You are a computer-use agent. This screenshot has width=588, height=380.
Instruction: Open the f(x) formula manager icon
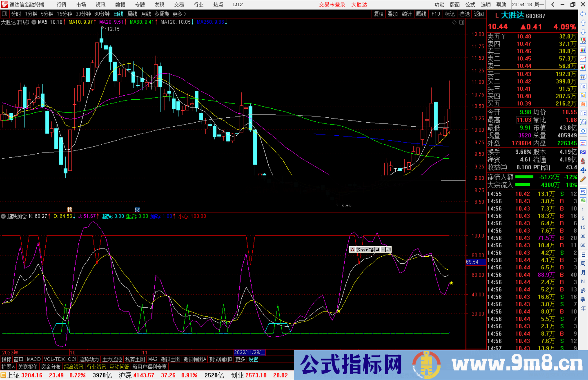pyautogui.click(x=583, y=122)
